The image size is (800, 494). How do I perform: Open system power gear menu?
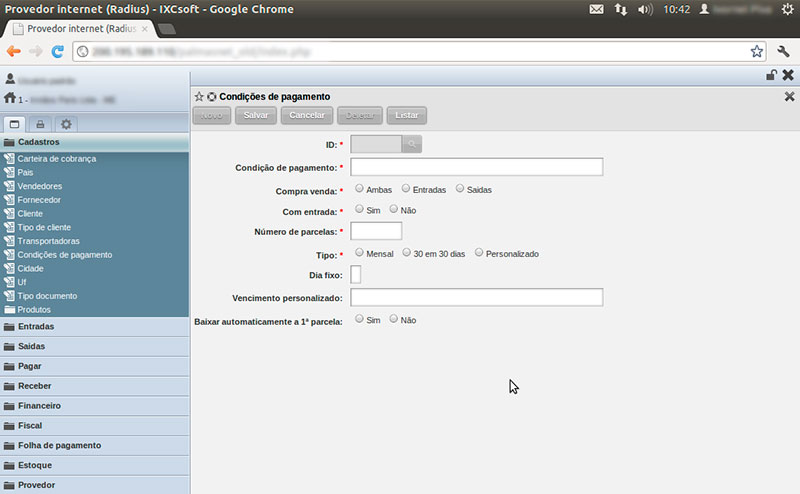coord(788,9)
